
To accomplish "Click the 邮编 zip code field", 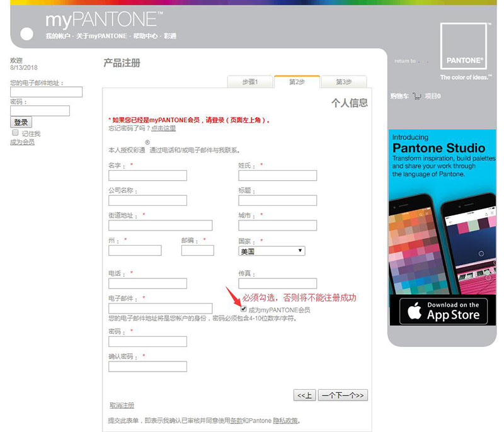I will [x=198, y=251].
